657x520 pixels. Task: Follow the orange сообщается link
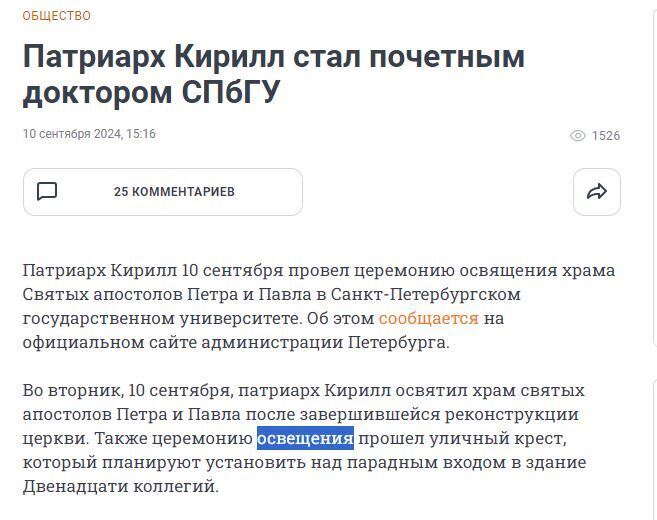coord(428,319)
